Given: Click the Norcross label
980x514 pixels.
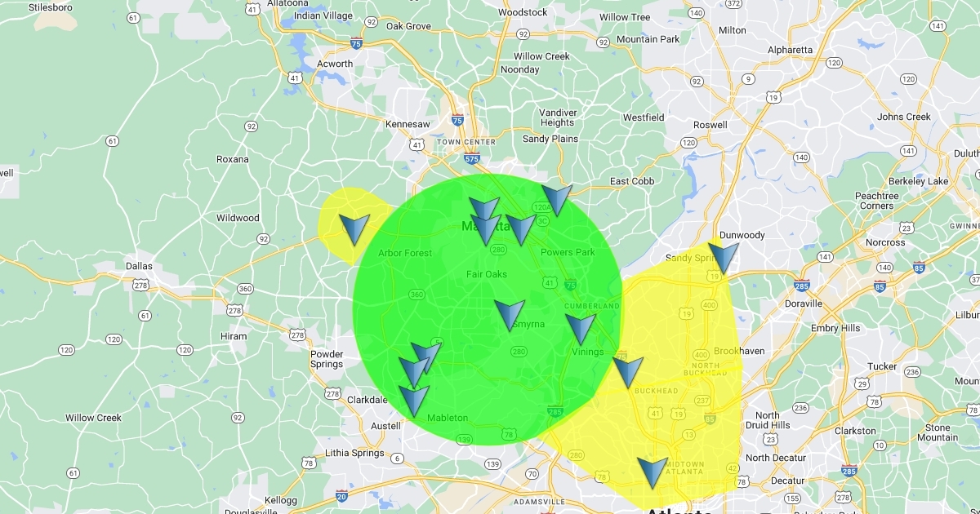Looking at the screenshot, I should [885, 242].
